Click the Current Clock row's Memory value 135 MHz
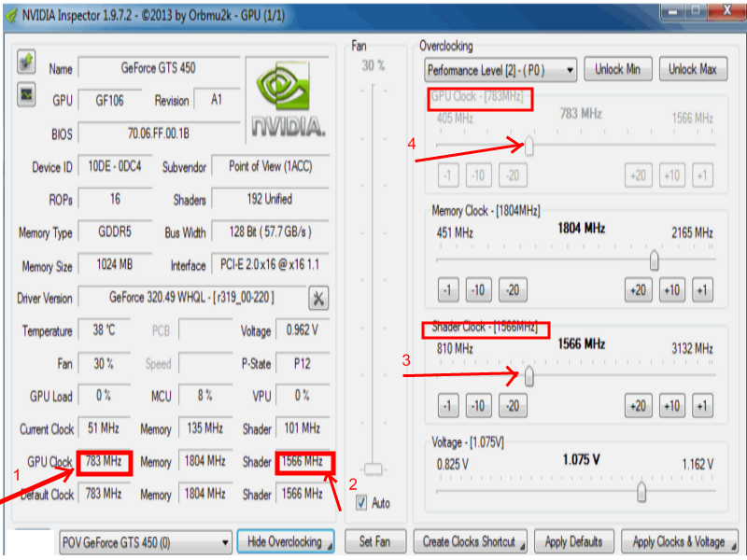 click(x=205, y=428)
